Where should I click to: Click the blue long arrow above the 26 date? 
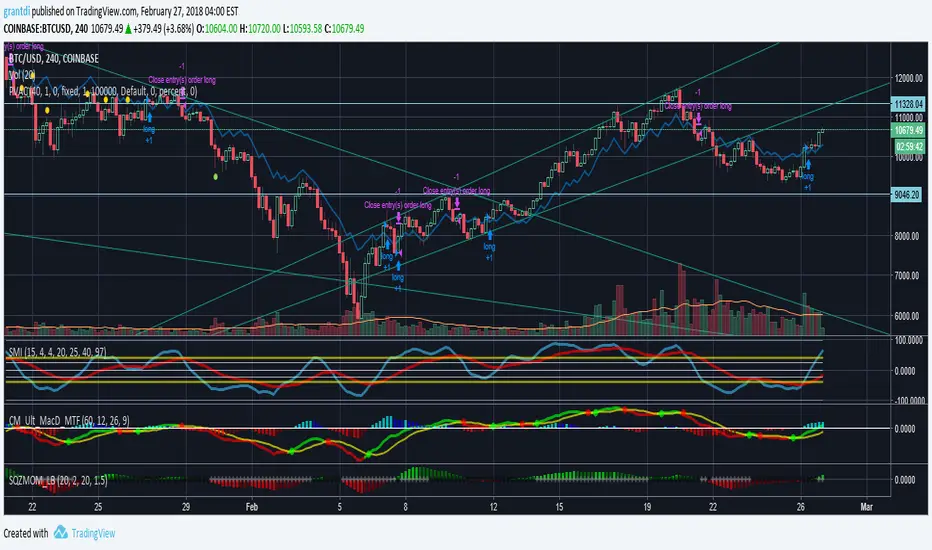coord(808,165)
